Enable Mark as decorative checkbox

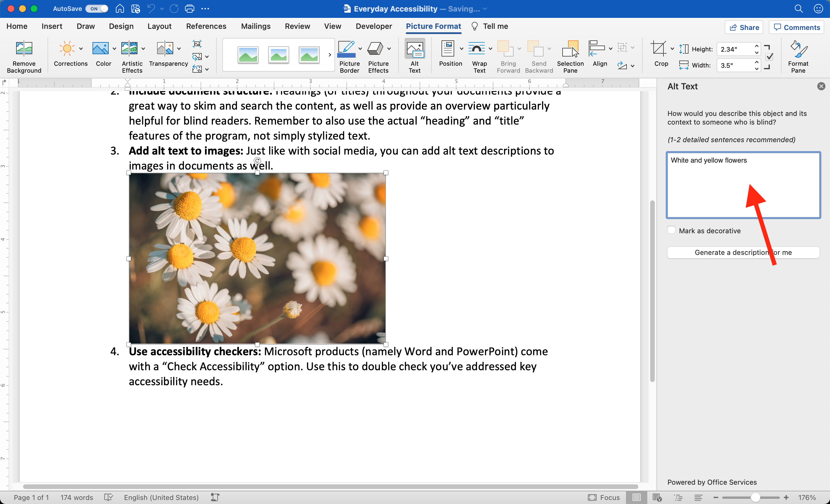(x=671, y=230)
